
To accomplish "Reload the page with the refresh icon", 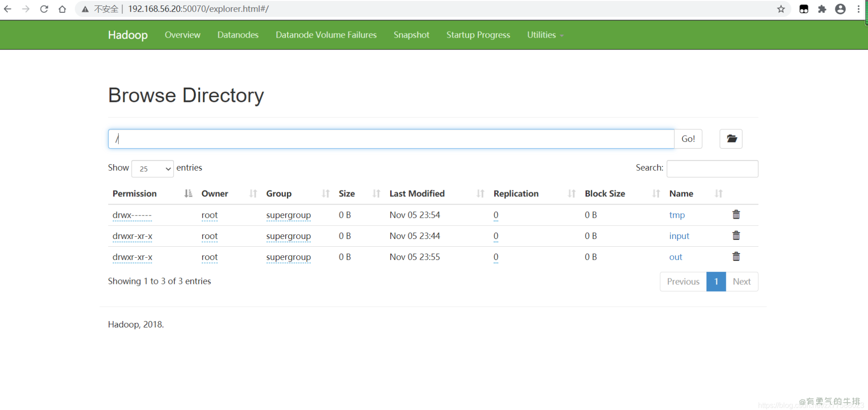I will click(x=44, y=9).
